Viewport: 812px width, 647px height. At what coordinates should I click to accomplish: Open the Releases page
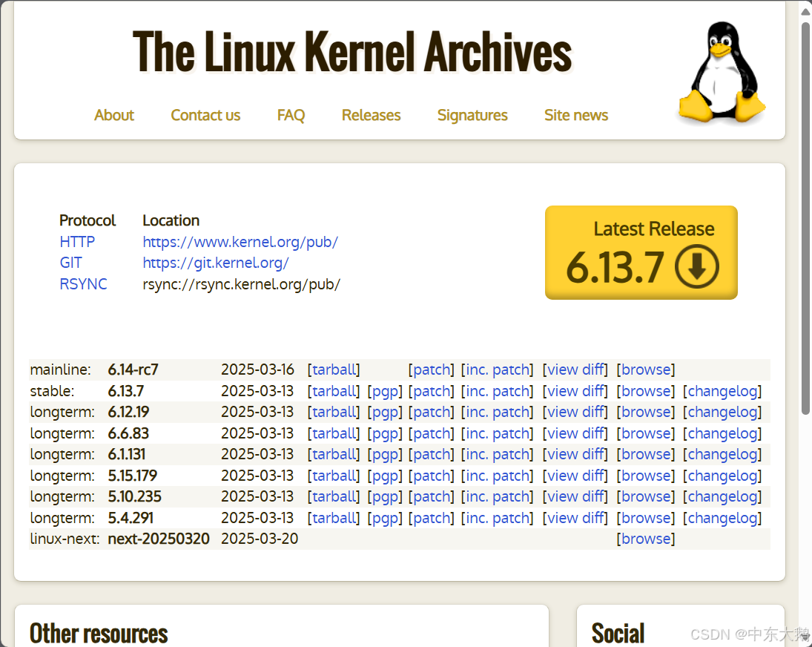tap(371, 115)
